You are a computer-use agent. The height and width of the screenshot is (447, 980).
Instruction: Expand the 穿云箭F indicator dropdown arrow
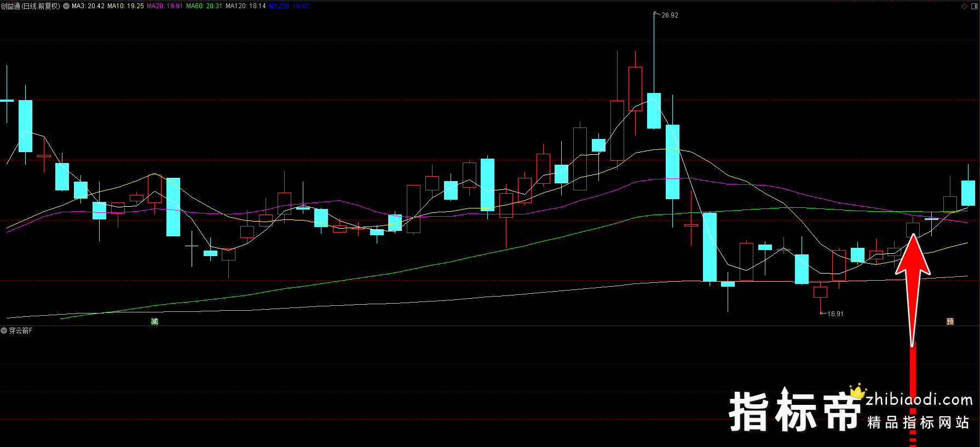(x=4, y=330)
